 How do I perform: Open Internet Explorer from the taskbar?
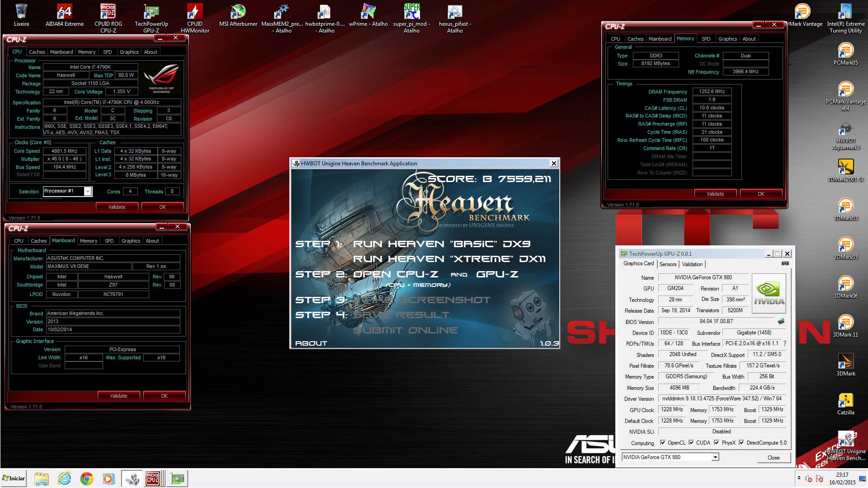coord(65,479)
